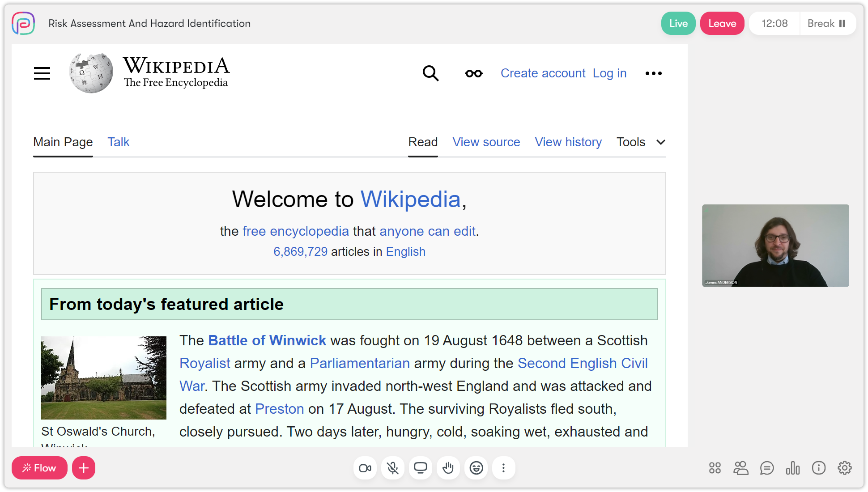Click the Leave button
Viewport: 868px width, 492px height.
(722, 23)
